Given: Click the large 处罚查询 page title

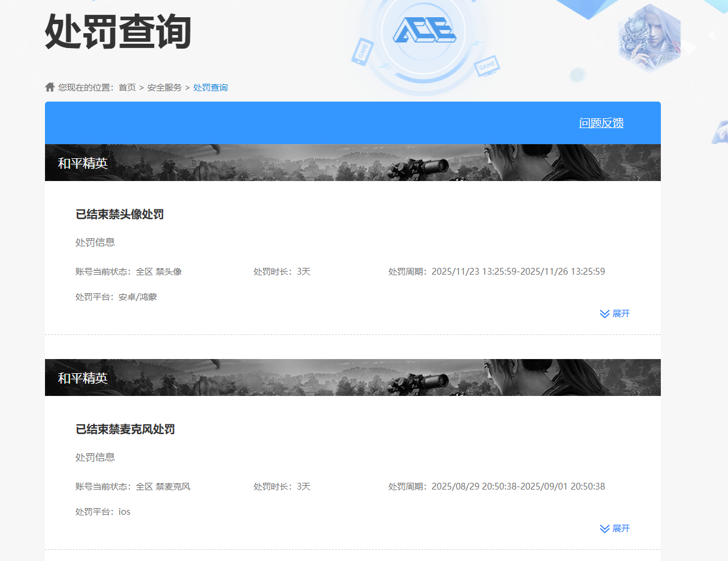Looking at the screenshot, I should pos(118,31).
